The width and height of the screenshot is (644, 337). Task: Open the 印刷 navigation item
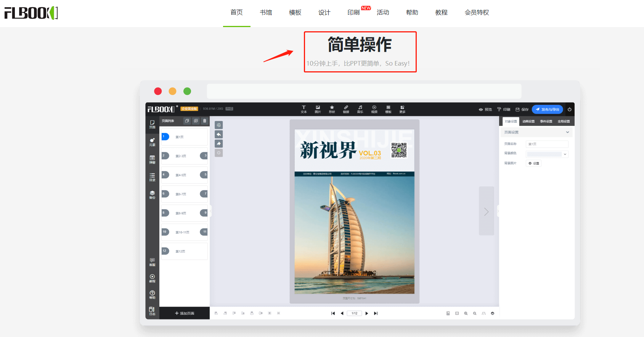coord(353,13)
